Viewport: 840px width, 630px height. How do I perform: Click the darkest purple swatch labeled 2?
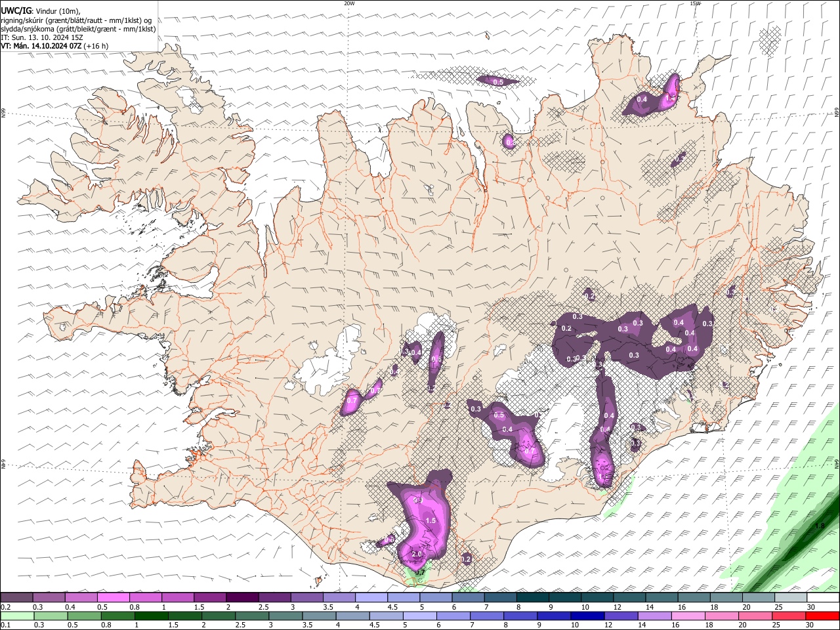tap(242, 598)
